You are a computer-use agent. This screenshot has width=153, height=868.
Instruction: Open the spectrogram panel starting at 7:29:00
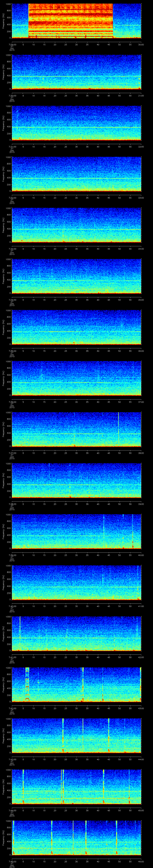(x=77, y=21)
